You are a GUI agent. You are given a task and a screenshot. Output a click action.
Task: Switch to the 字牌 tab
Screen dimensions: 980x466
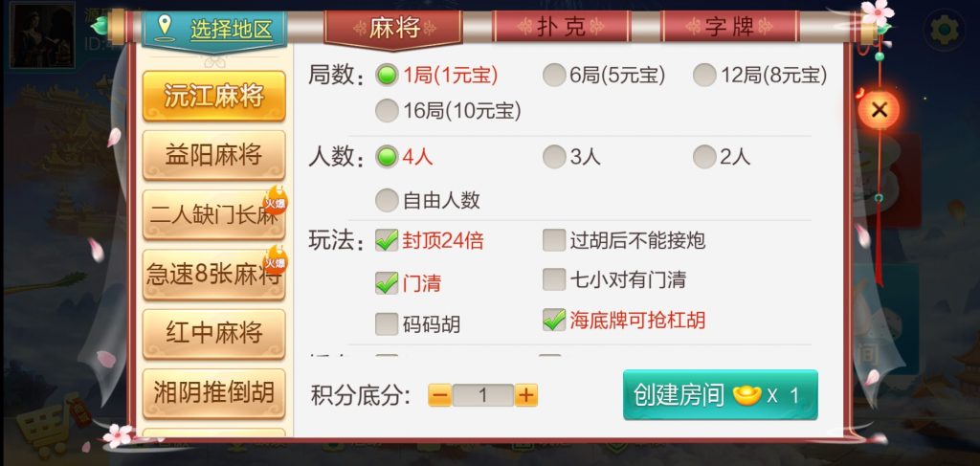[x=730, y=27]
